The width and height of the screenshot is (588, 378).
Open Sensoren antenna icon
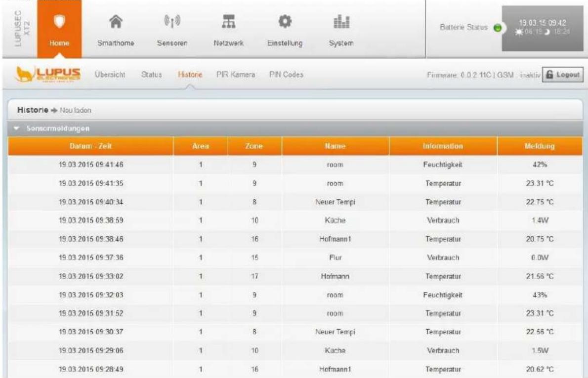tap(172, 21)
